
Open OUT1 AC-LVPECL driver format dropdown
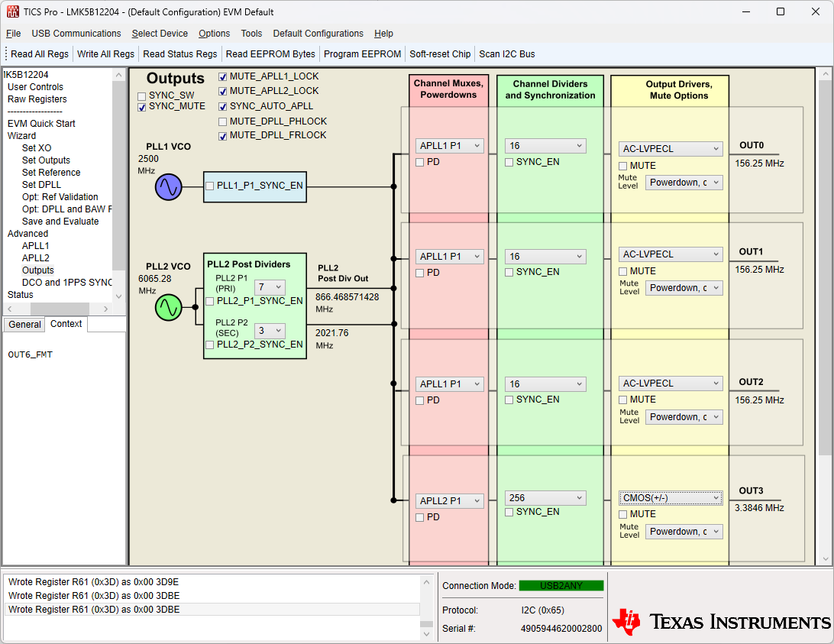click(671, 254)
